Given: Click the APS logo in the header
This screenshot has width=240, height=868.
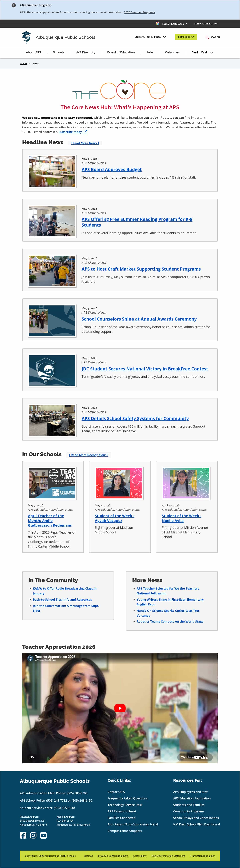Looking at the screenshot, I should (x=26, y=37).
